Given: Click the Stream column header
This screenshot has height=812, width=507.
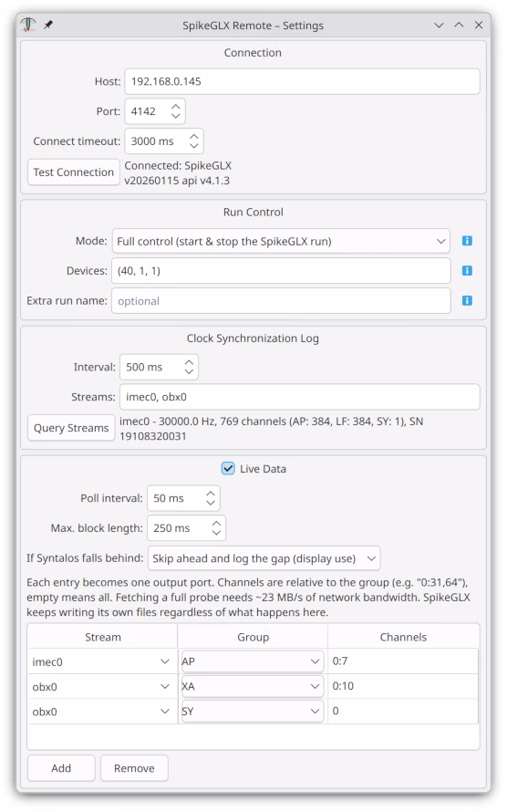Looking at the screenshot, I should pyautogui.click(x=102, y=637).
